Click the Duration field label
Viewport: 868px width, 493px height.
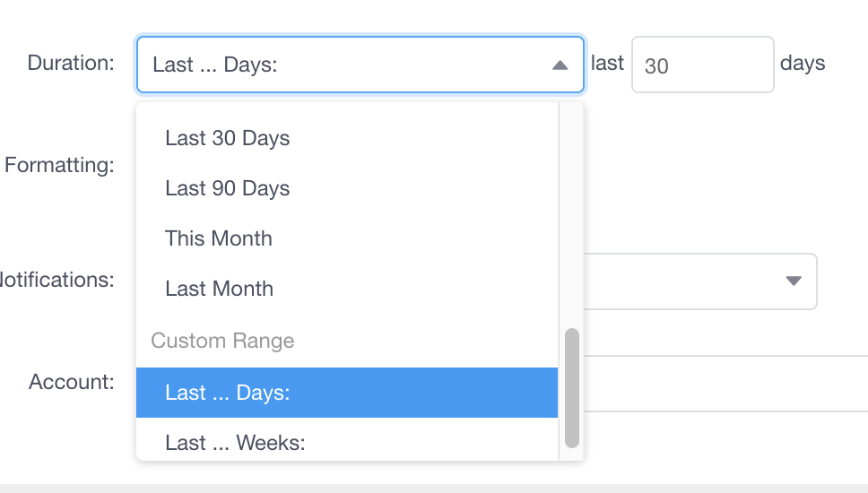71,63
